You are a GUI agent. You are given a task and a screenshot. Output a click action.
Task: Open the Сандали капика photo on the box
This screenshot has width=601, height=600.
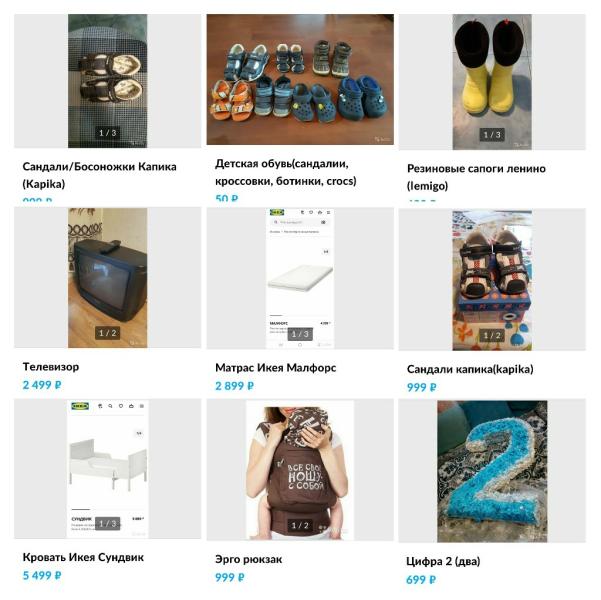(492, 279)
